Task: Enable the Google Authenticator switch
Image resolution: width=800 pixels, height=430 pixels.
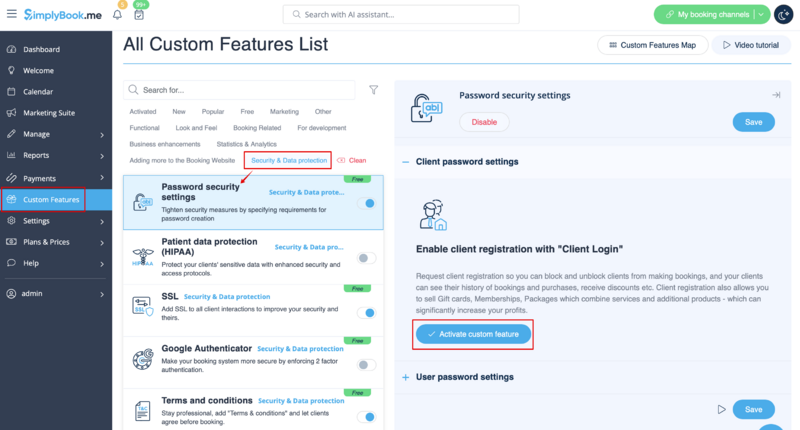Action: coord(367,365)
